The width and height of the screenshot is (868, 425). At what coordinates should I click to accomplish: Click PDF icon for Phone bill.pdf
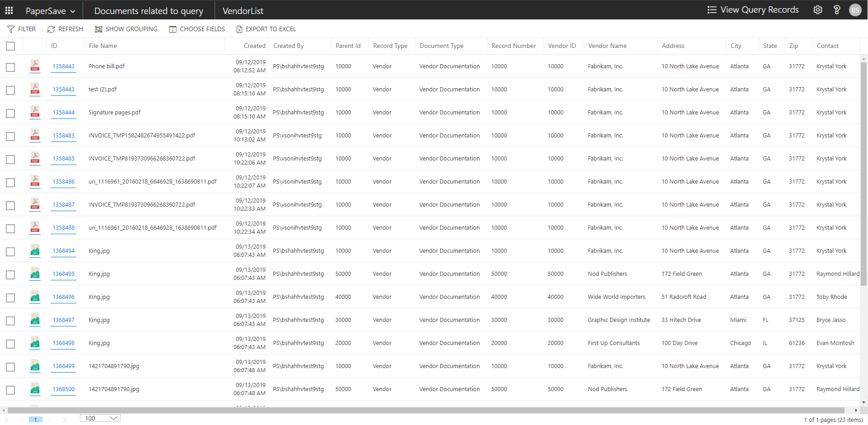35,66
